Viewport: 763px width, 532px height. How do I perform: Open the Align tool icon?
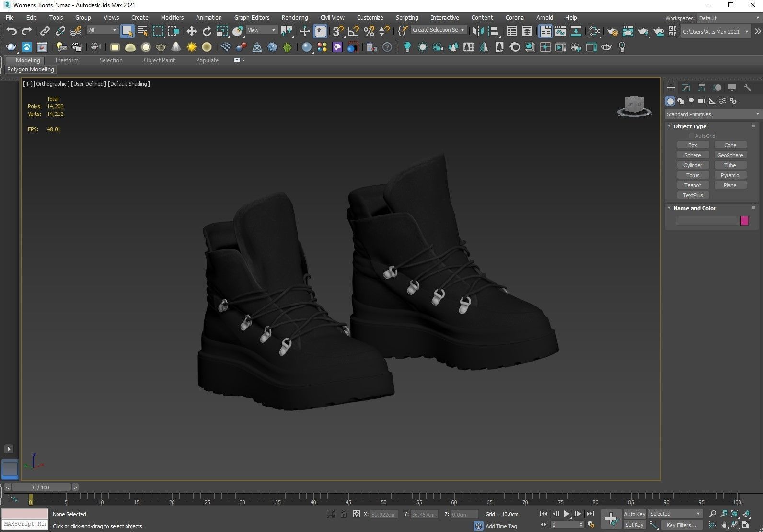493,32
